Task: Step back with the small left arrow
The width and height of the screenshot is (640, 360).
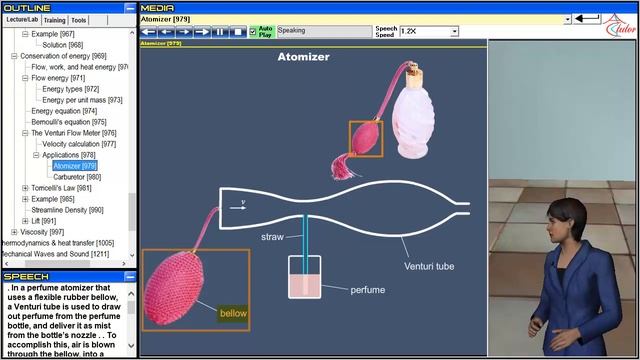Action: point(167,32)
